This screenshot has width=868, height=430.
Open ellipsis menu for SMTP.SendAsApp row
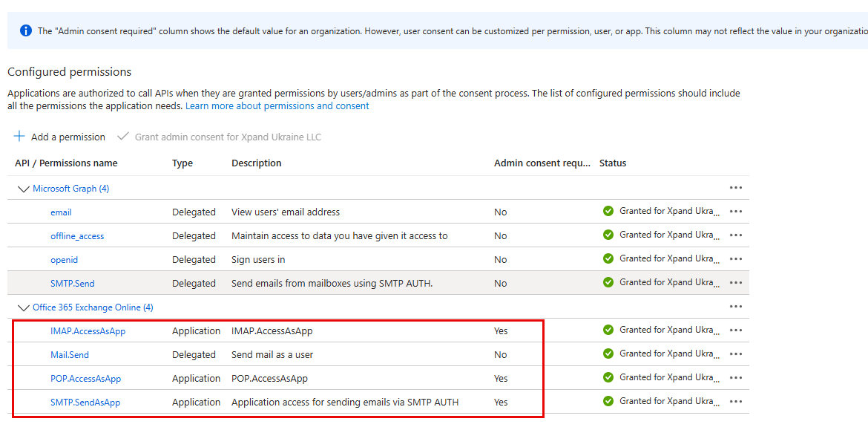(735, 402)
